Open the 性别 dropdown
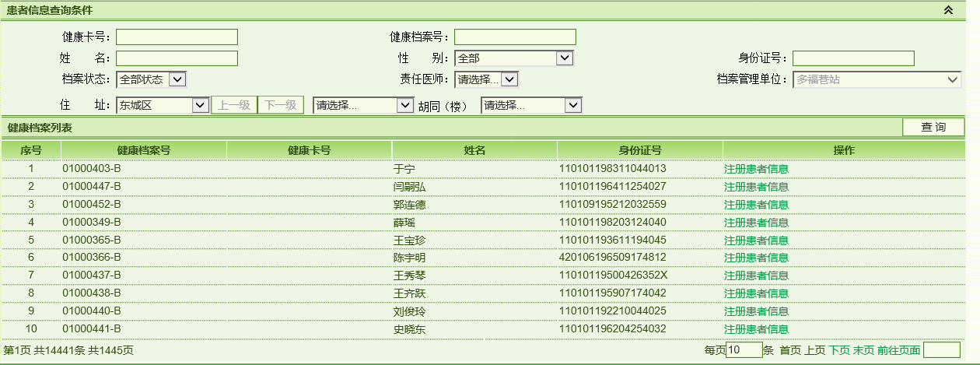The width and height of the screenshot is (980, 365). (x=513, y=58)
